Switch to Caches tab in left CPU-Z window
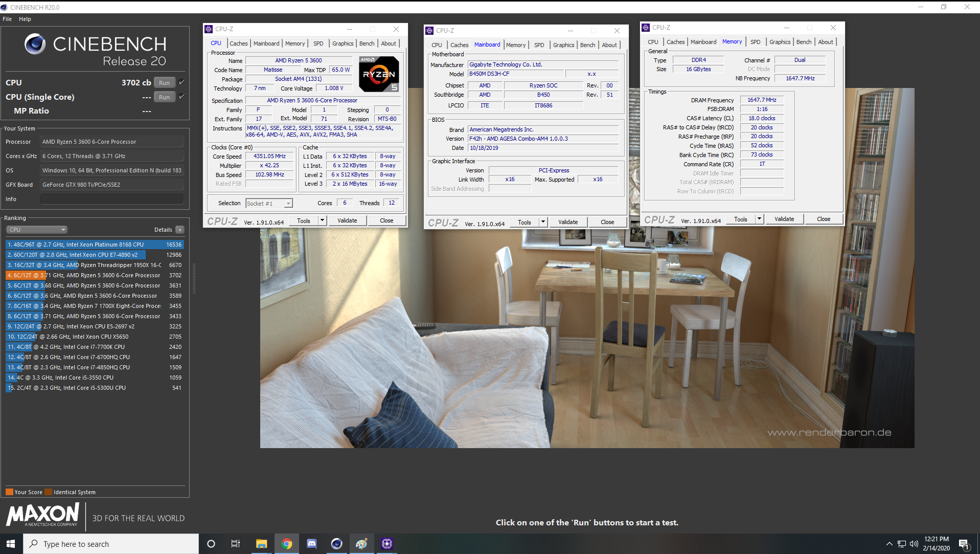Screen dimensions: 980x554 (x=238, y=43)
